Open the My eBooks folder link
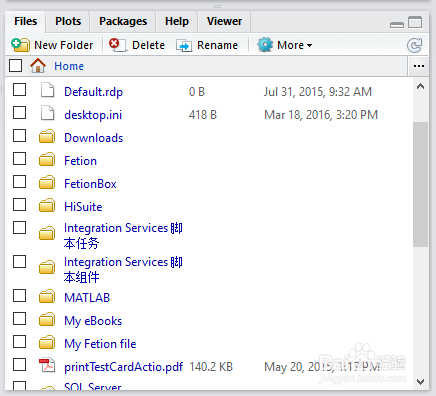 93,321
